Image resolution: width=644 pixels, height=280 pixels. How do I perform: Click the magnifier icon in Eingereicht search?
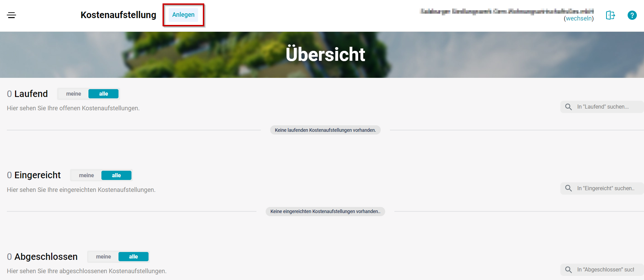[x=569, y=188]
